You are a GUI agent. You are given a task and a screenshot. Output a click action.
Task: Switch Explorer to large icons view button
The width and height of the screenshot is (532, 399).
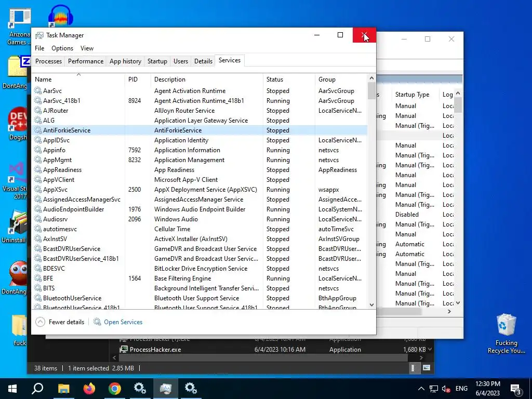click(427, 368)
